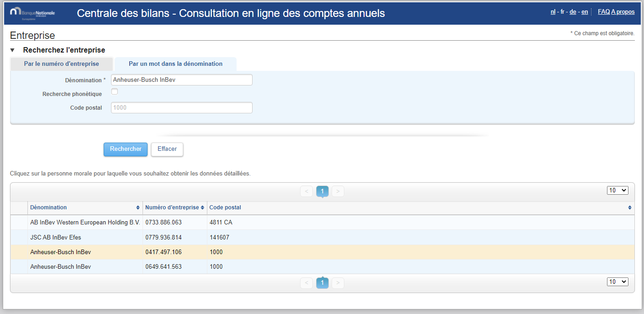Sort by Numéro d'entreprise column arrows
The image size is (644, 314).
pos(202,208)
